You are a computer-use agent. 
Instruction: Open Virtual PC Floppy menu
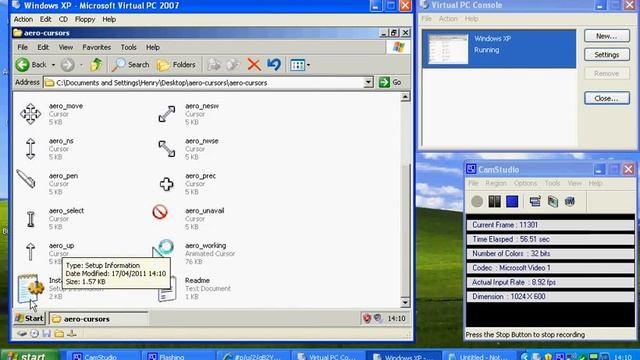(84, 19)
